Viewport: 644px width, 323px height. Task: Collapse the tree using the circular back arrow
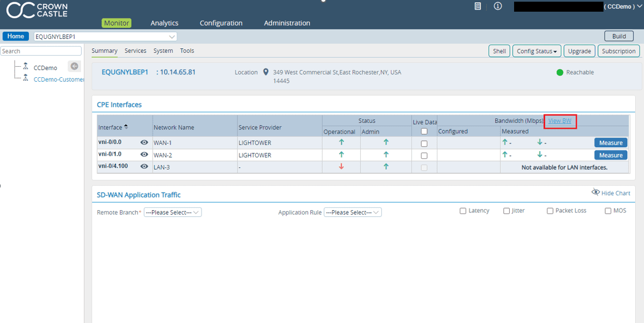point(74,66)
